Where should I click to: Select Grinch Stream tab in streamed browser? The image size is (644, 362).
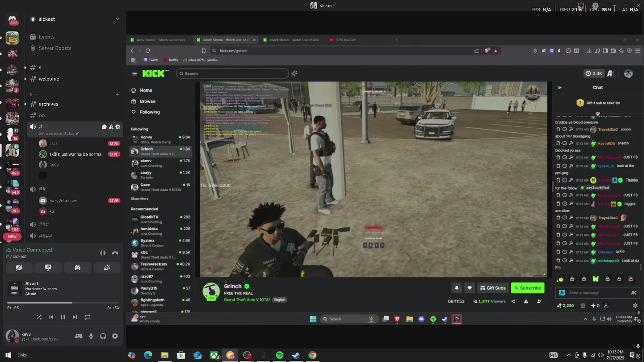coord(225,40)
